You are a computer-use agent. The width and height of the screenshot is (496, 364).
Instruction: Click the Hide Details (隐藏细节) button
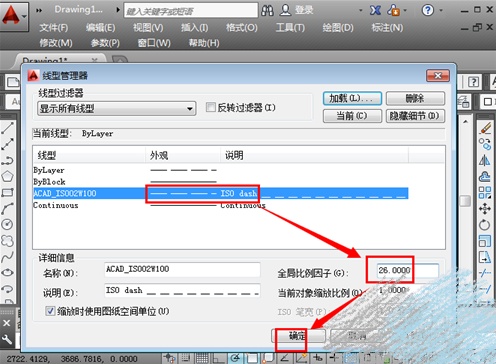[x=415, y=116]
